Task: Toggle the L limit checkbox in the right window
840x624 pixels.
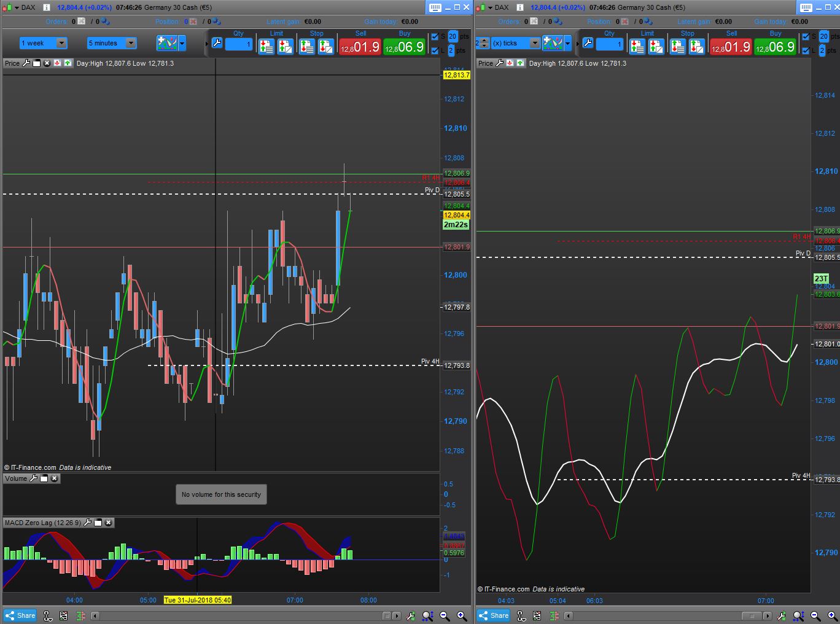Action: point(806,50)
